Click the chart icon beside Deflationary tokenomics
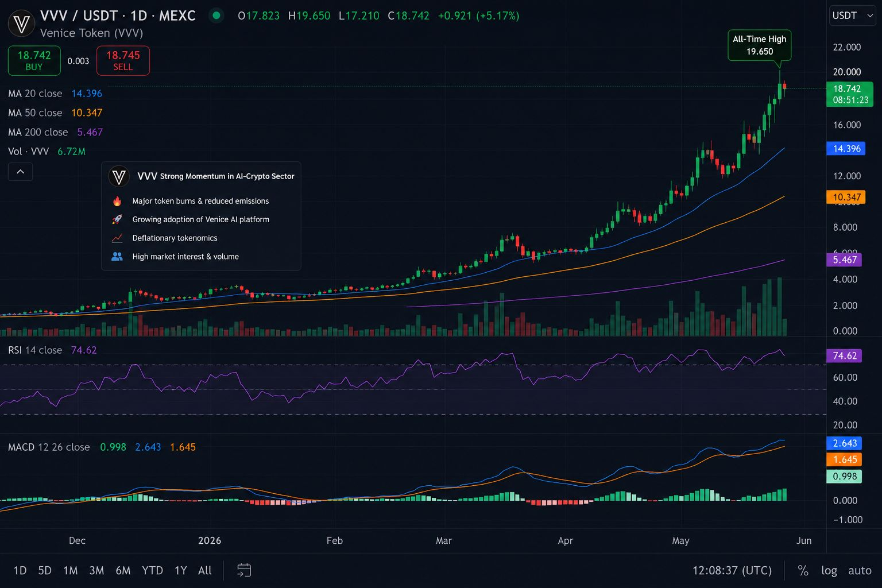Viewport: 882px width, 588px height. pos(117,238)
